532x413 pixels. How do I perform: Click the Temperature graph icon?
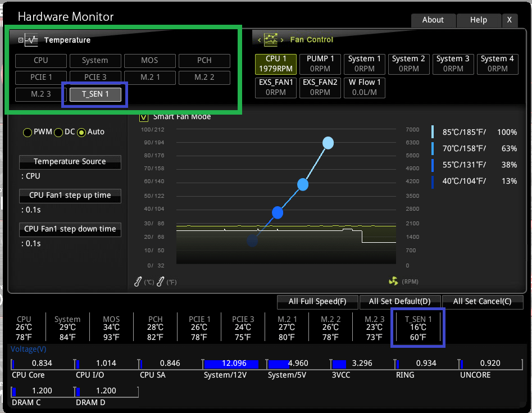coord(31,40)
